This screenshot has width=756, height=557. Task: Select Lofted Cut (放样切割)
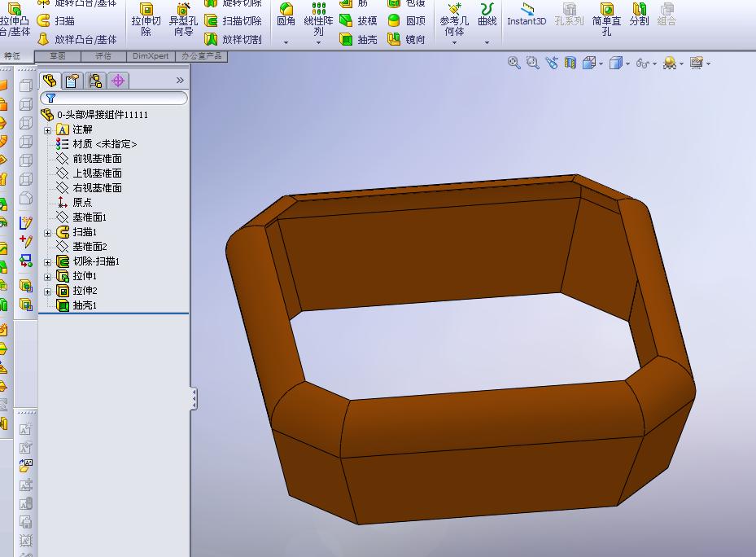233,40
